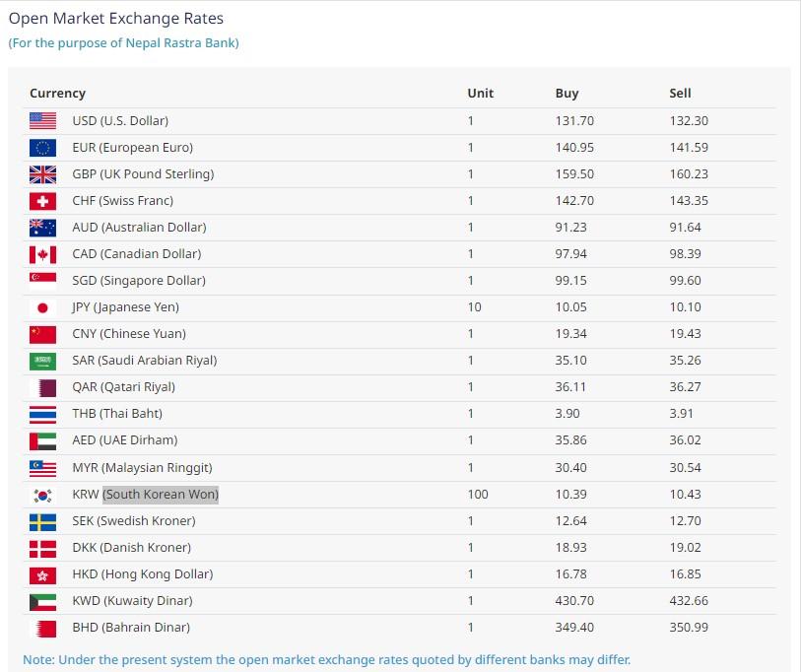Click the Australian flag icon
The width and height of the screenshot is (801, 672).
point(43,228)
